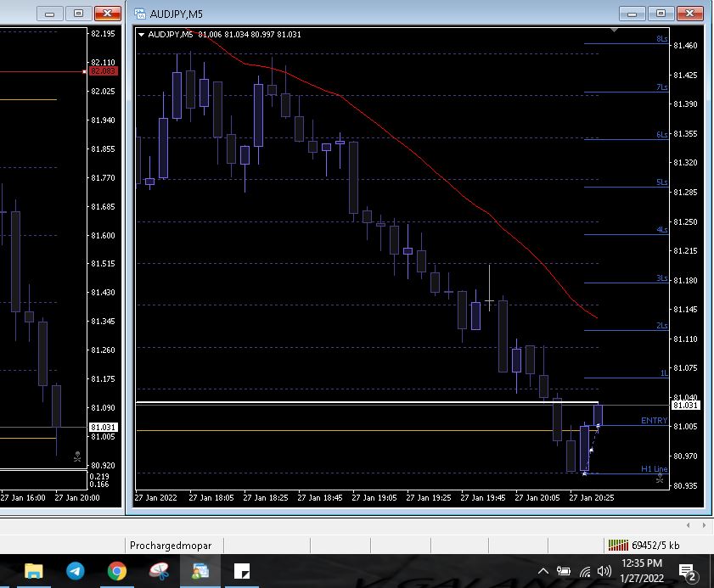Select the ENTRY level label
The height and width of the screenshot is (588, 714).
point(654,421)
